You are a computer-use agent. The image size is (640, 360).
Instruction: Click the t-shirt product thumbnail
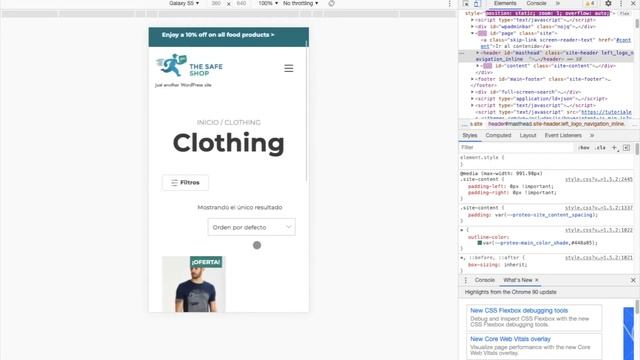coord(194,284)
